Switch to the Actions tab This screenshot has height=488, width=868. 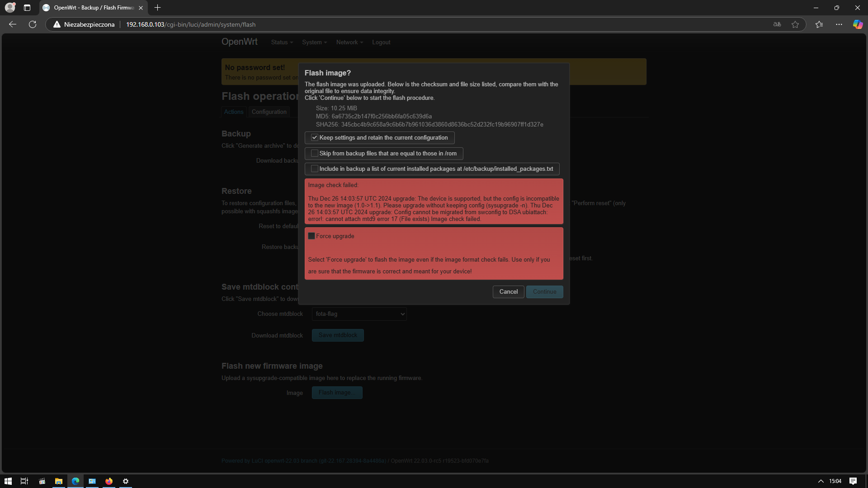coord(234,112)
